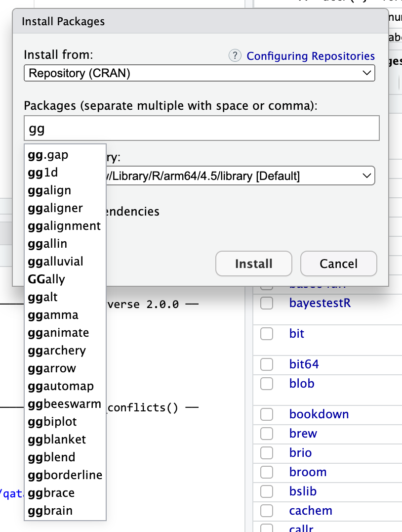Click the Packages text input field

coord(201,129)
